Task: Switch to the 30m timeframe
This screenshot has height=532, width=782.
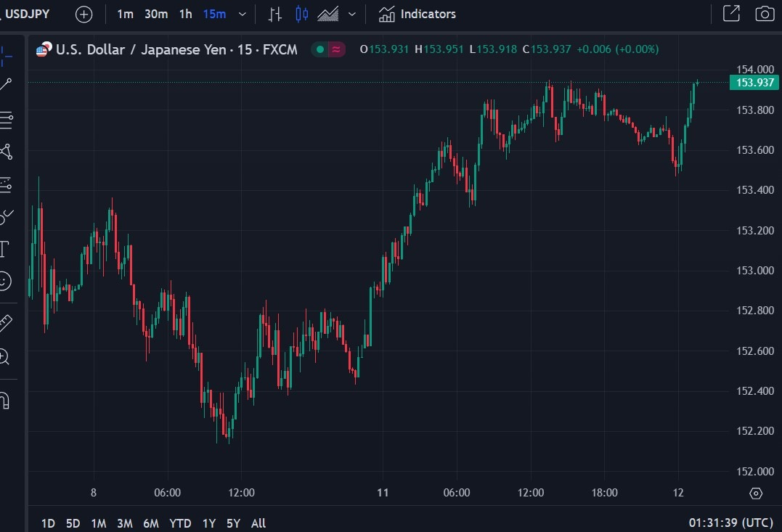Action: click(x=156, y=15)
